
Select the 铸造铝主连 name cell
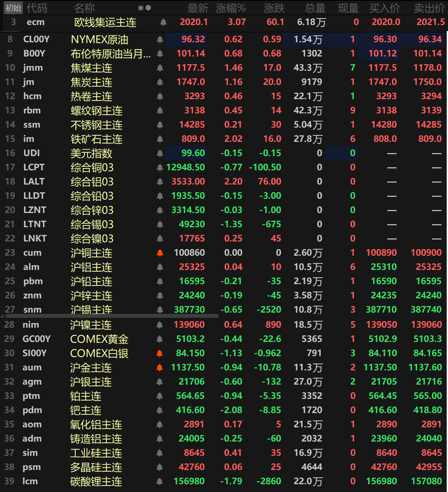96,439
